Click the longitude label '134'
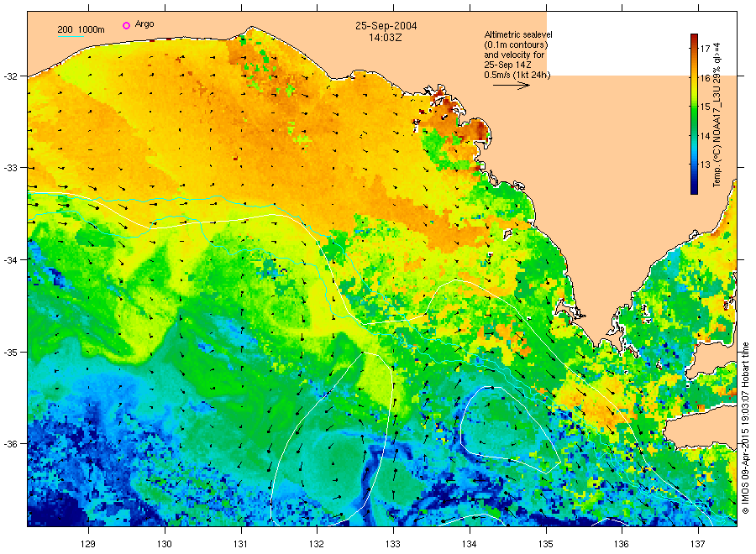This screenshot has height=554, width=756. 469,544
